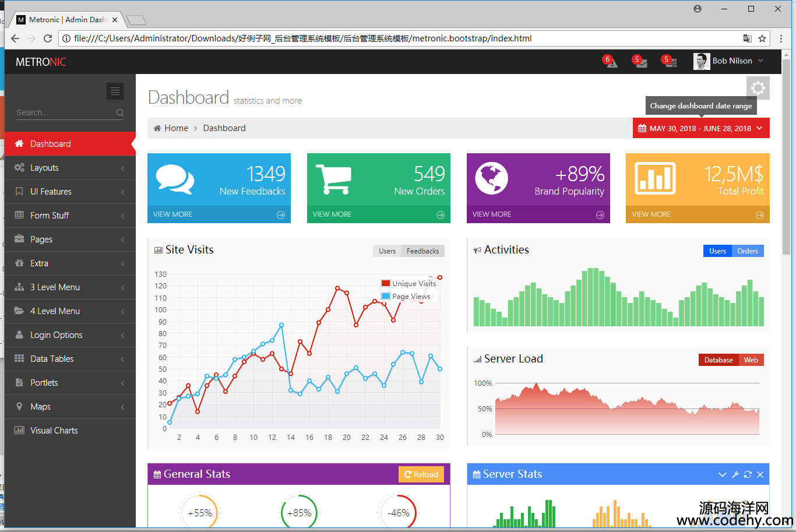Open the alerts warning icon with badge 6
The image size is (796, 532).
point(611,62)
